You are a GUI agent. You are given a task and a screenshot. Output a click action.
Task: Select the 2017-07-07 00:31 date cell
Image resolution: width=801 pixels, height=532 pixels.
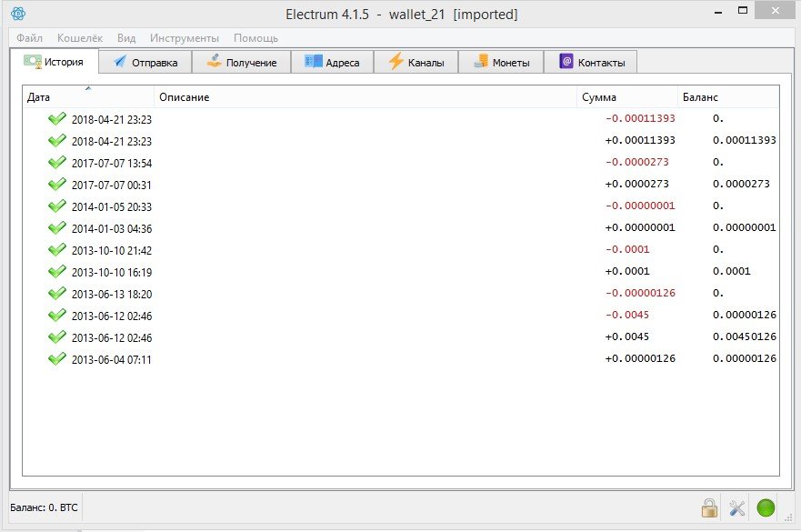click(112, 185)
